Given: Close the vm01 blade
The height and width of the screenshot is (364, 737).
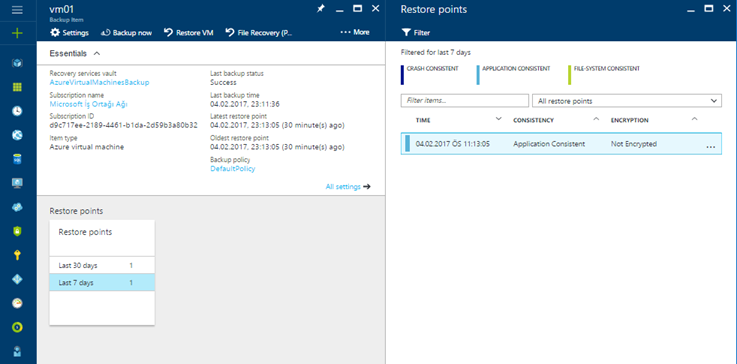Looking at the screenshot, I should [375, 8].
